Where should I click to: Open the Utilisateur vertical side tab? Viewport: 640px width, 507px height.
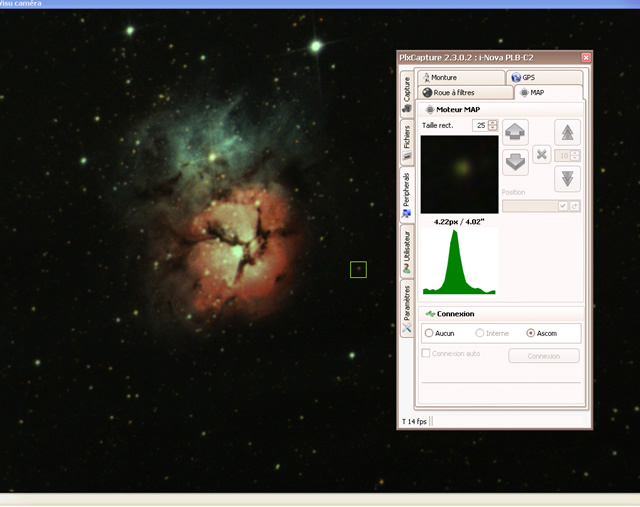407,251
